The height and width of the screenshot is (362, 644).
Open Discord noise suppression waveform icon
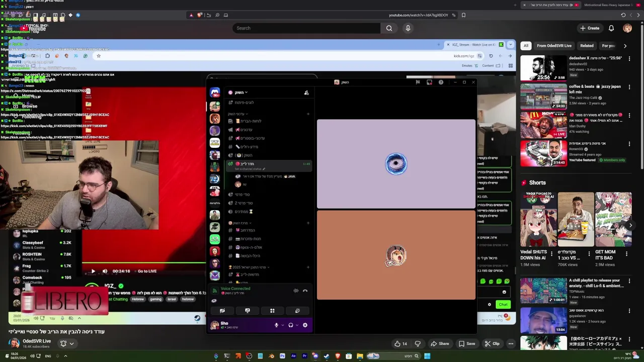[296, 291]
